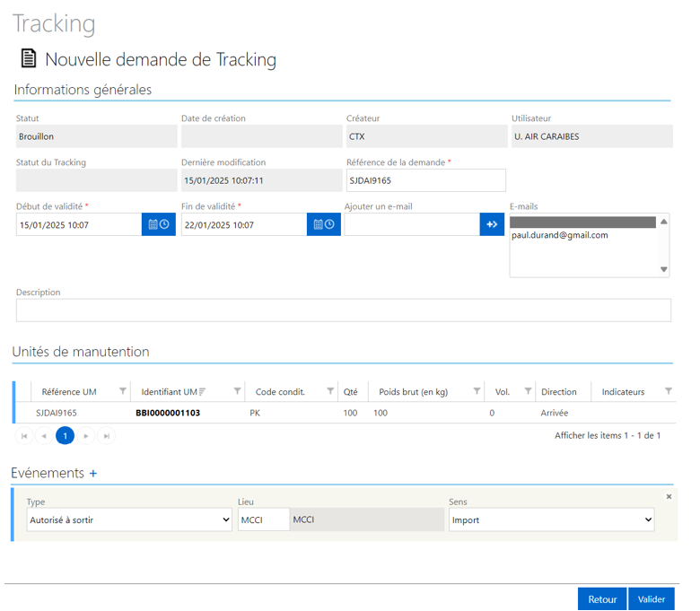Click the Description text field
700x611 pixels.
click(x=343, y=310)
